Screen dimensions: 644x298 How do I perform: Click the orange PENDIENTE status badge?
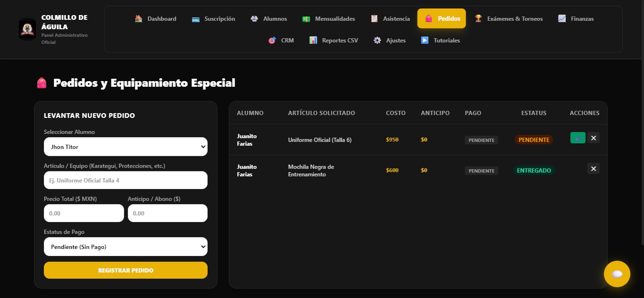click(534, 140)
